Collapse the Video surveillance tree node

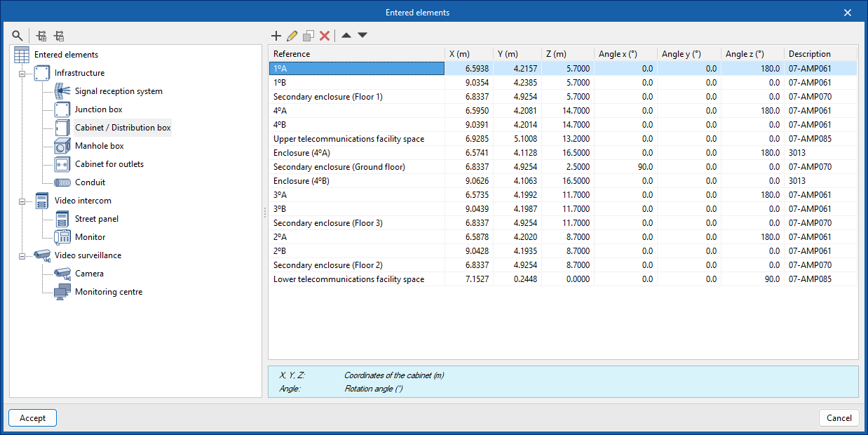pyautogui.click(x=22, y=255)
